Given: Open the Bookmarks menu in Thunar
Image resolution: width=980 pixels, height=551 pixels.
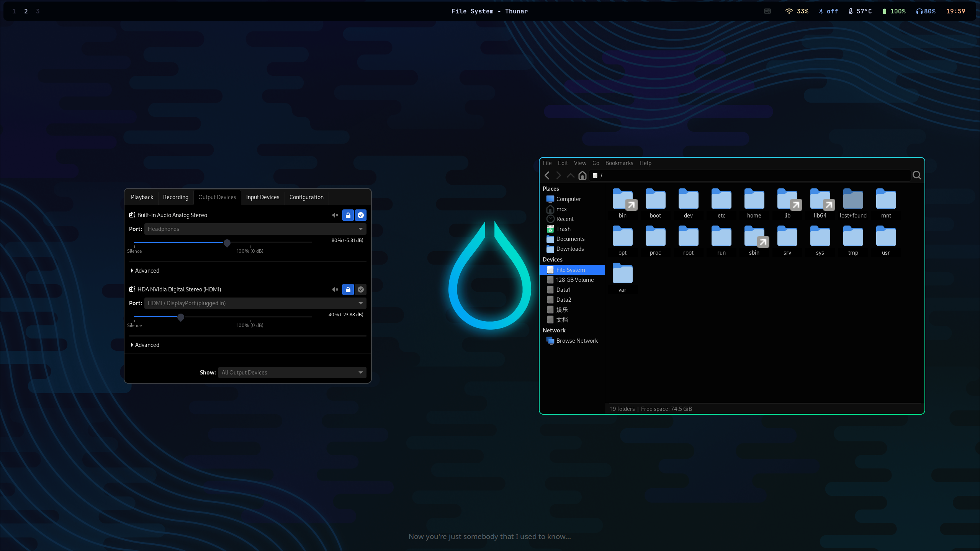Looking at the screenshot, I should point(619,163).
